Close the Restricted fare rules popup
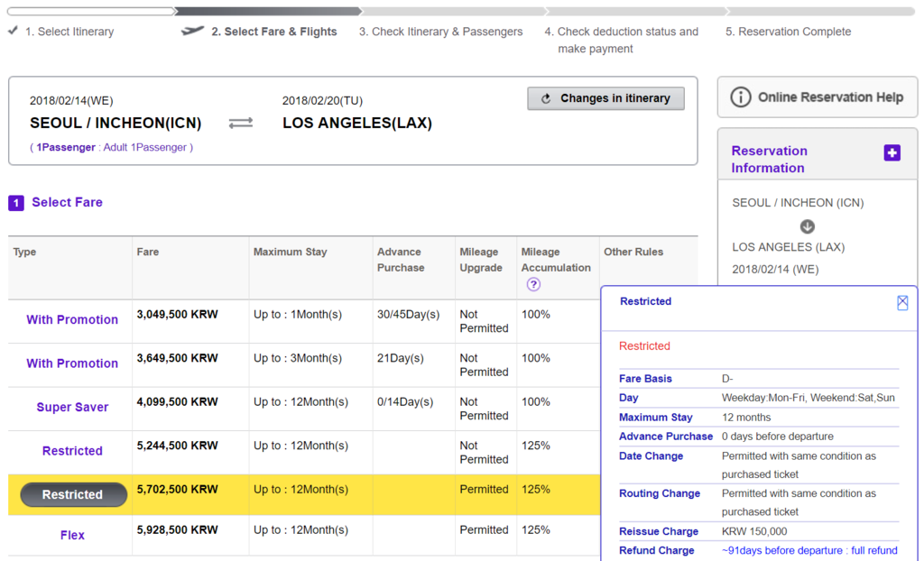This screenshot has height=561, width=924. tap(902, 303)
